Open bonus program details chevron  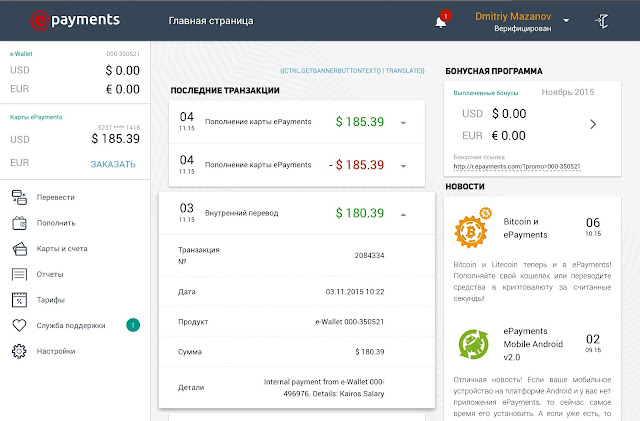click(593, 124)
